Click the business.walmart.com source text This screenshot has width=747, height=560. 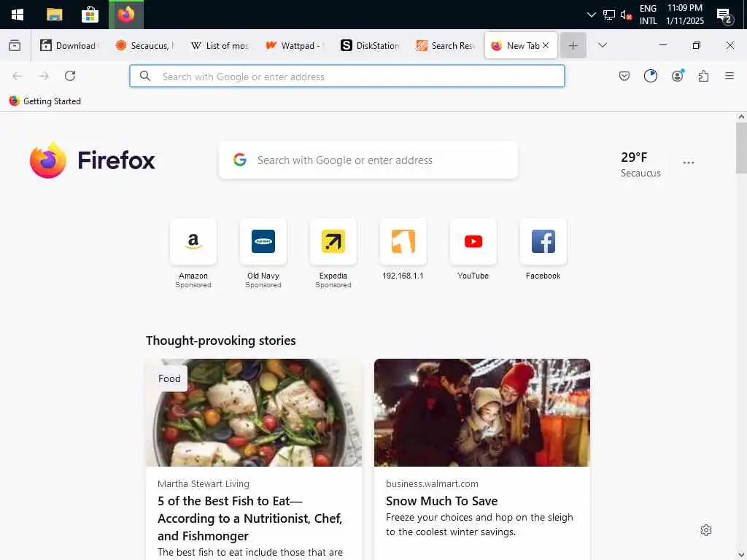(x=432, y=484)
